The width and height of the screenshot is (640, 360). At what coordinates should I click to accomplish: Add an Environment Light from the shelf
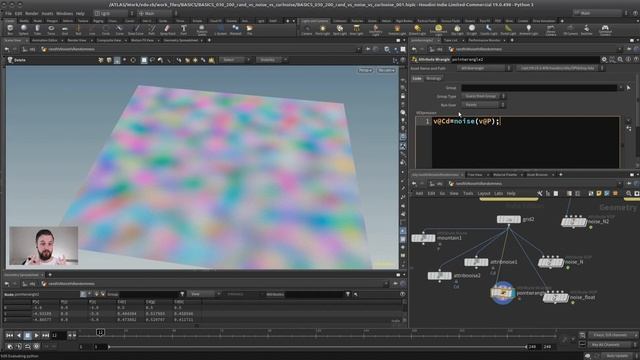(438, 29)
